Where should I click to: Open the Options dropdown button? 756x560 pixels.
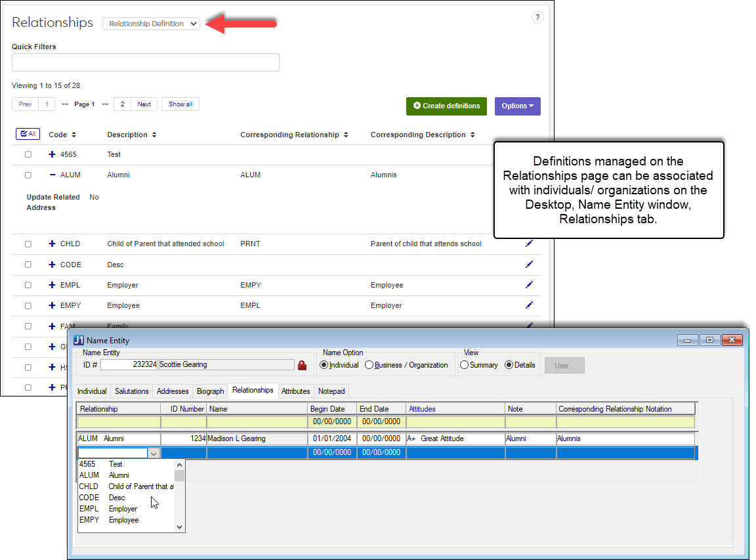(x=517, y=106)
